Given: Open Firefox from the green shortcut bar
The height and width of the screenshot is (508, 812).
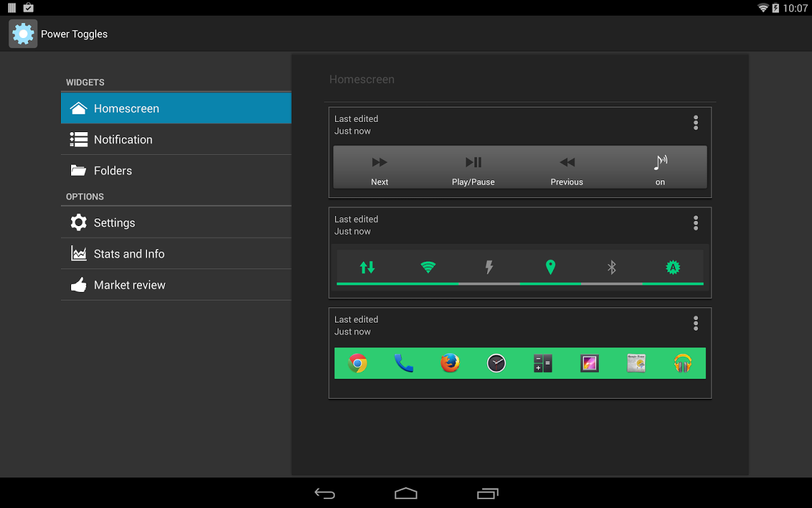Looking at the screenshot, I should coord(450,363).
